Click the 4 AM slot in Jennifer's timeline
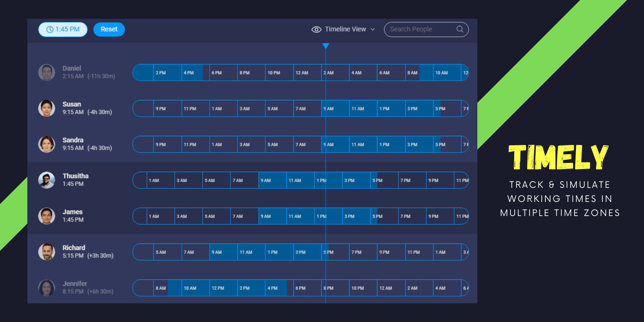 point(447,288)
